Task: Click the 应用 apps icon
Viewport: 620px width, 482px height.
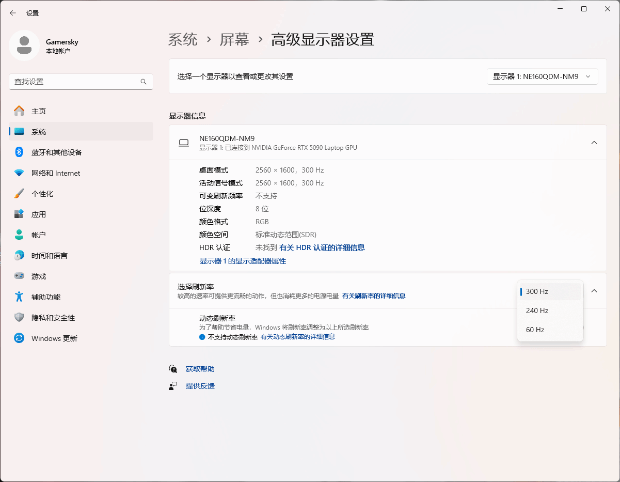Action: [19, 214]
